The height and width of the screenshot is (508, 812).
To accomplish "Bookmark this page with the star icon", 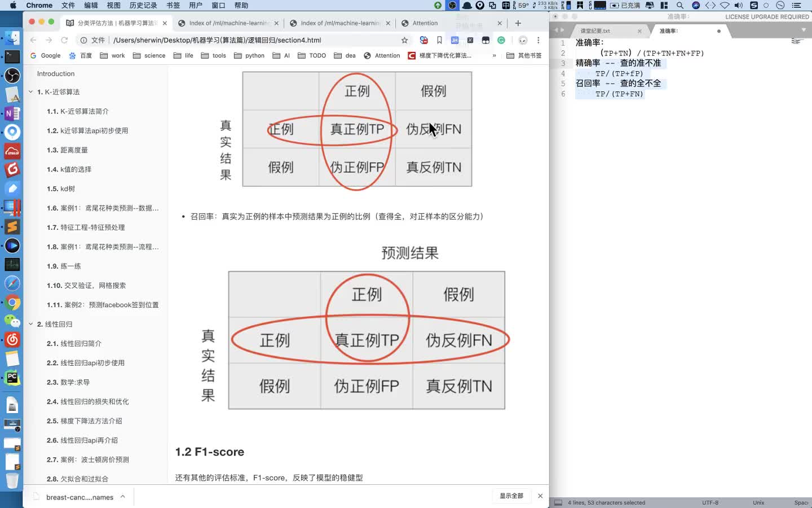I will click(404, 40).
